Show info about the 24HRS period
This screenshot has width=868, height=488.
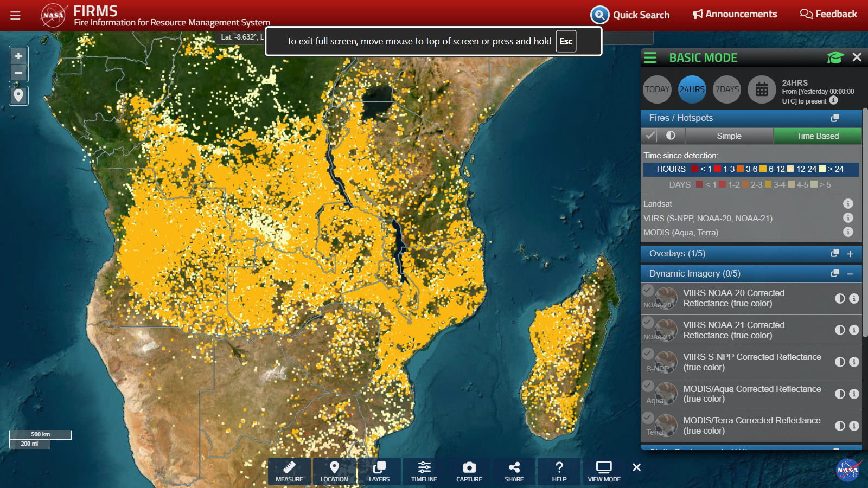834,100
